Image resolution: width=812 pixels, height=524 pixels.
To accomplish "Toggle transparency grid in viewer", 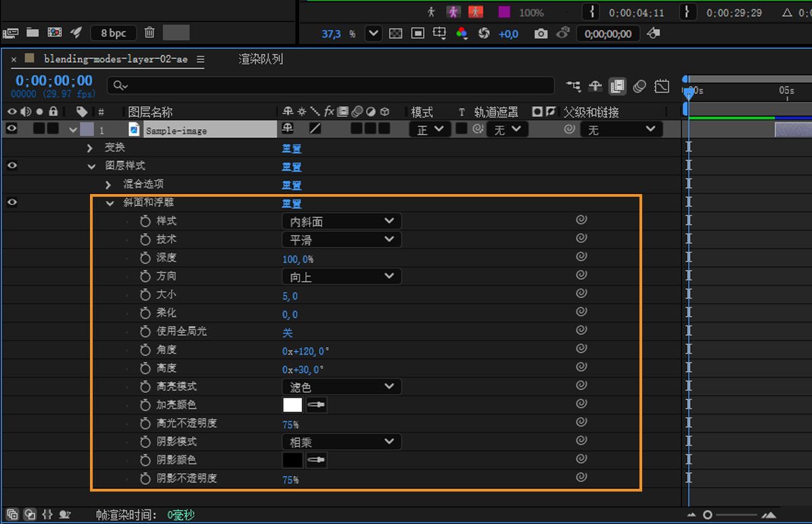I will pyautogui.click(x=397, y=33).
